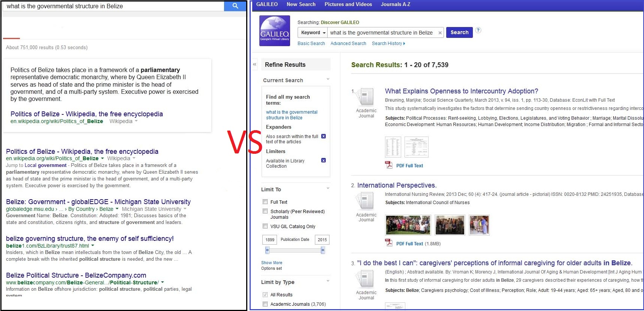Open belize governing structure, enemy of self sufficiency link

[x=90, y=239]
